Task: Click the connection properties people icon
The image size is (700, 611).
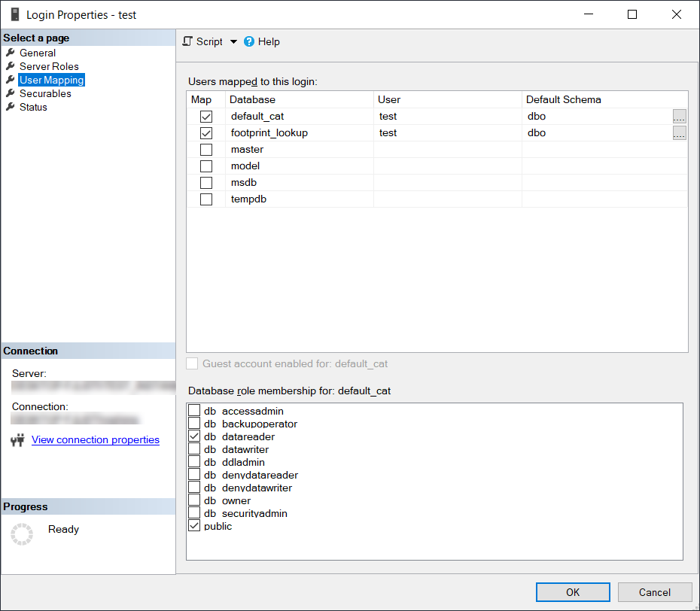Action: coord(18,439)
